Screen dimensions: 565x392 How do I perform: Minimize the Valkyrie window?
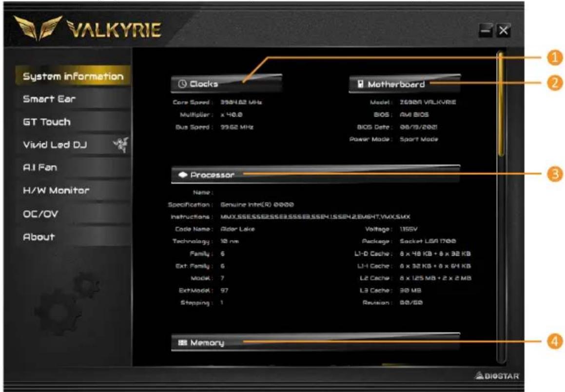pyautogui.click(x=486, y=31)
